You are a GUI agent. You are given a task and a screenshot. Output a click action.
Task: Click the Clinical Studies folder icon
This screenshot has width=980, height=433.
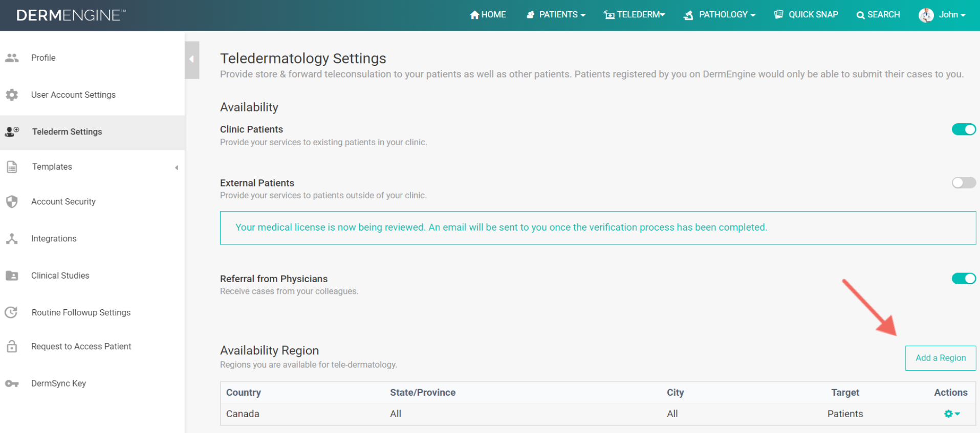click(x=12, y=276)
